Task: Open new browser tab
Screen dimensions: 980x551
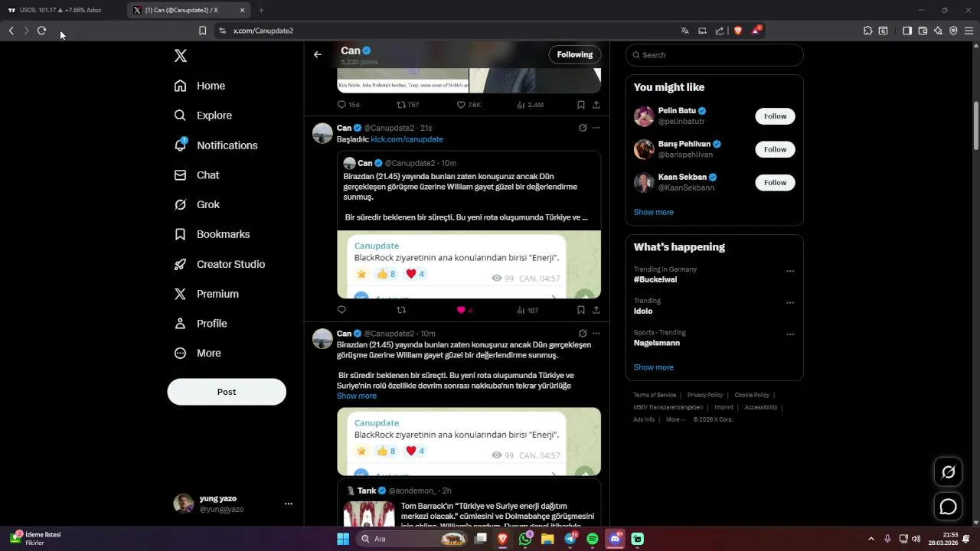Action: coord(261,10)
